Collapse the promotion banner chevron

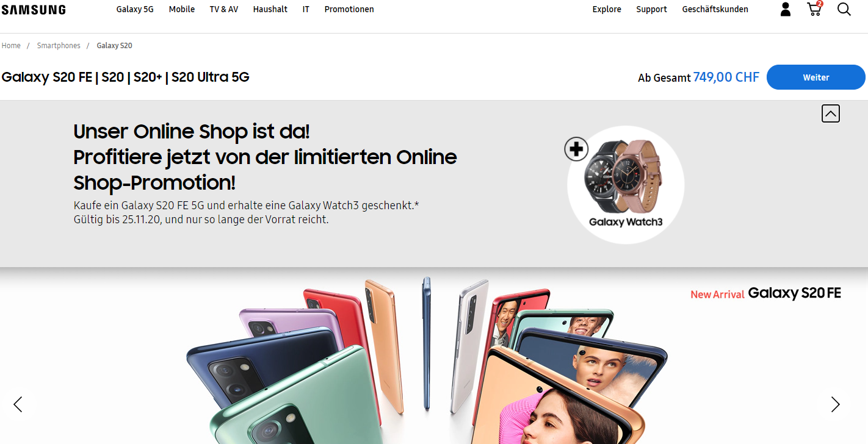[830, 113]
